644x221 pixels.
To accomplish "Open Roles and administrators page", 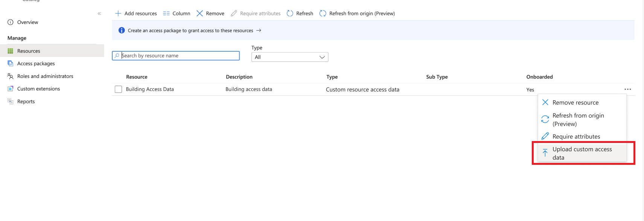I will [x=45, y=76].
